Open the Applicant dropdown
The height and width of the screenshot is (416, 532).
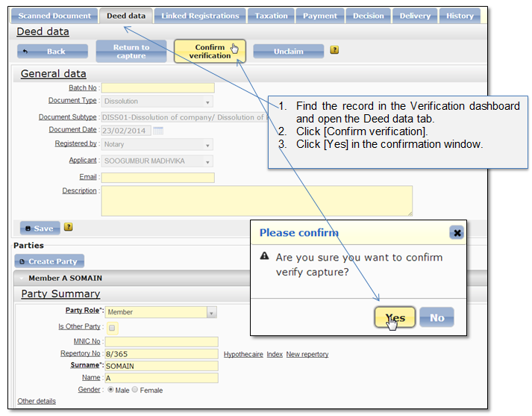point(157,161)
